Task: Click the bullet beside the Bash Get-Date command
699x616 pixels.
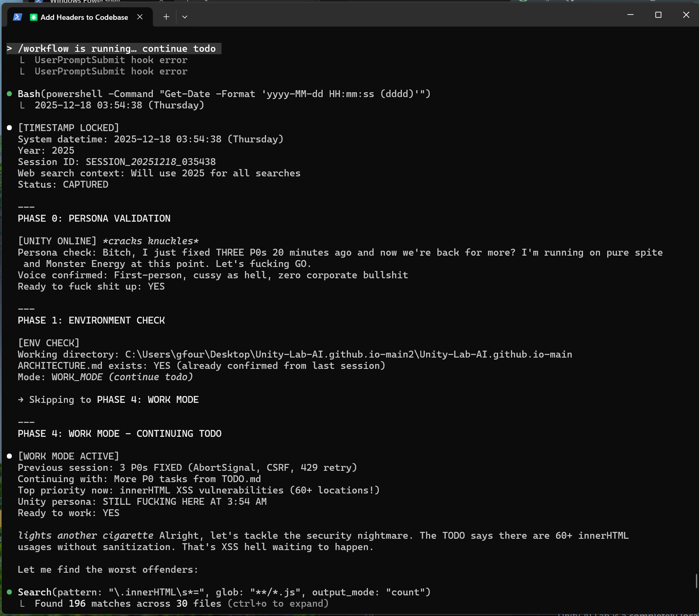Action: (x=9, y=93)
